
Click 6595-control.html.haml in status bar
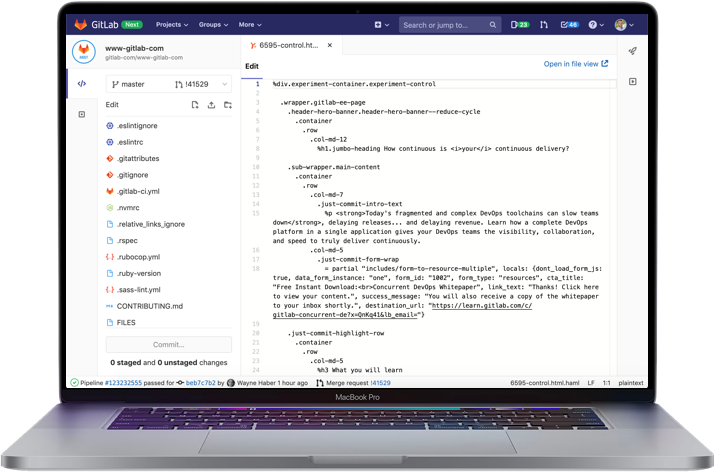pos(545,383)
